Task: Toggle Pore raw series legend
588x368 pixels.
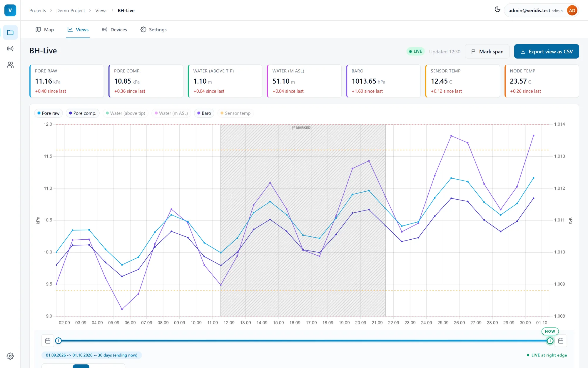Action: coord(49,113)
